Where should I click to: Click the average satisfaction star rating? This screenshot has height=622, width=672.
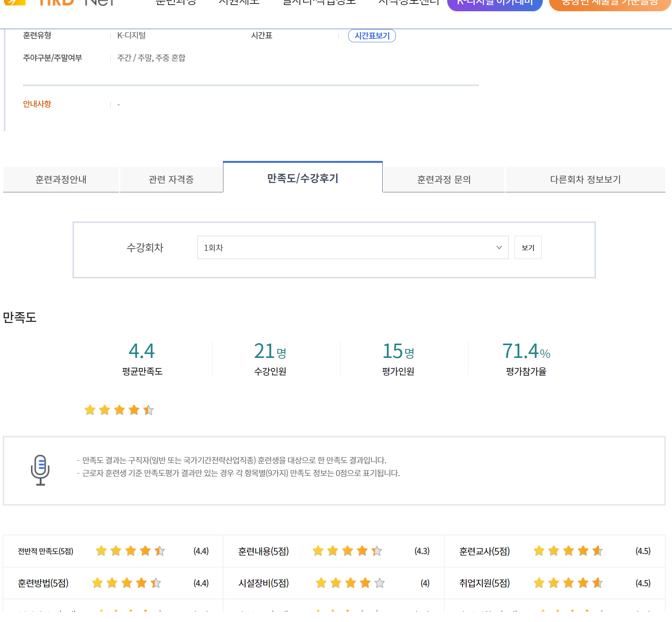pos(119,410)
